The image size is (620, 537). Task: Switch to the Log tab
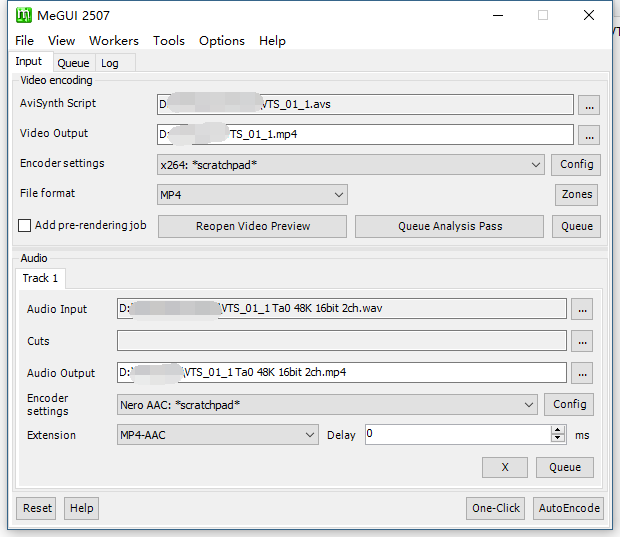(110, 63)
